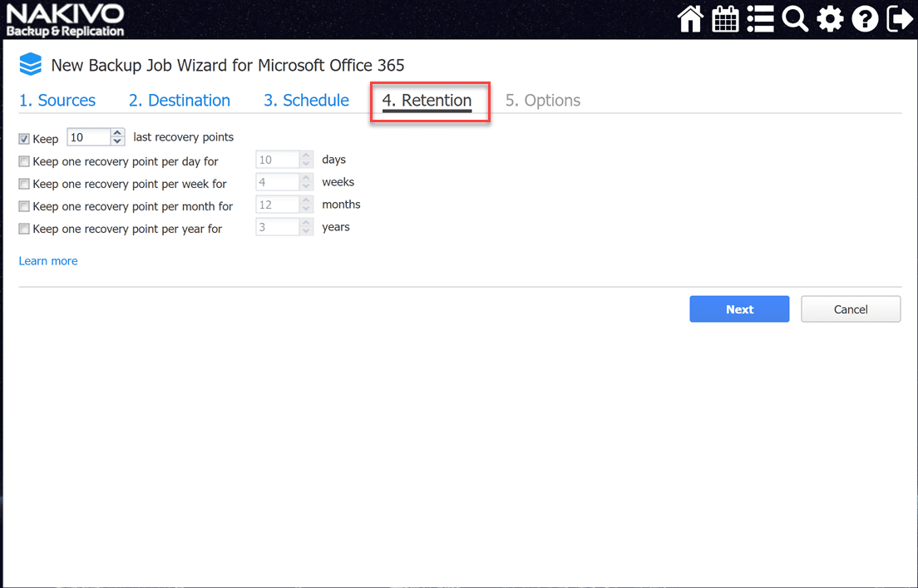The width and height of the screenshot is (918, 588).
Task: Open the Calendar view icon
Action: pos(725,19)
